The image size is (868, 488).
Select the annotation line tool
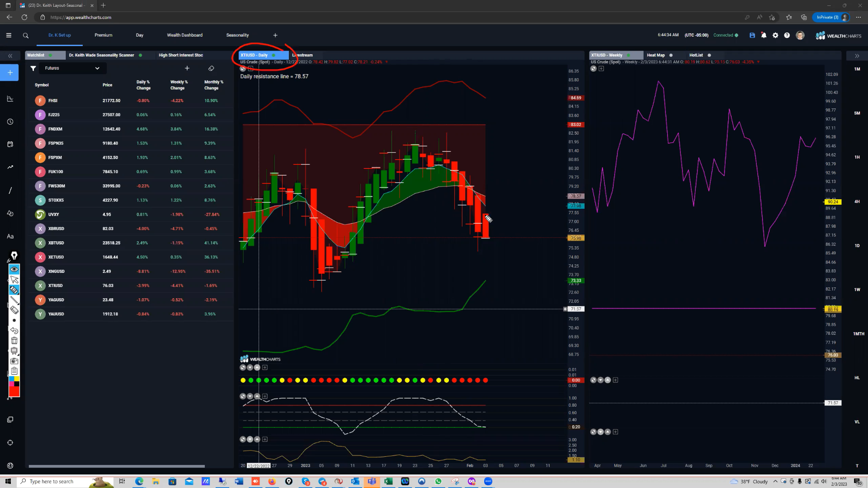(x=14, y=300)
